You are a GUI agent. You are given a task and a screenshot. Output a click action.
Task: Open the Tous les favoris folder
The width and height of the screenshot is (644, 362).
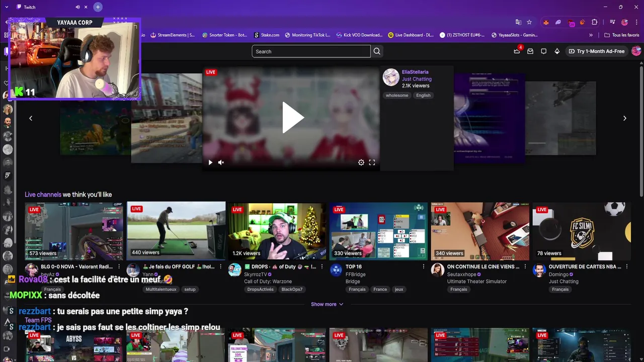coord(621,35)
